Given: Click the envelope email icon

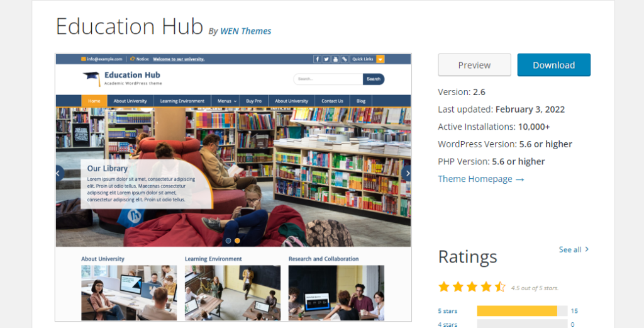Looking at the screenshot, I should [x=84, y=59].
